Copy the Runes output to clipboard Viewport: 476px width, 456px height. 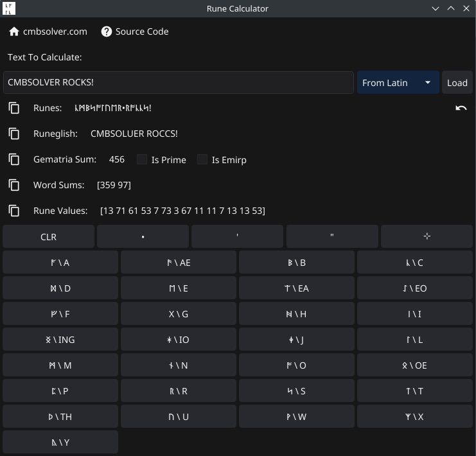pos(14,108)
